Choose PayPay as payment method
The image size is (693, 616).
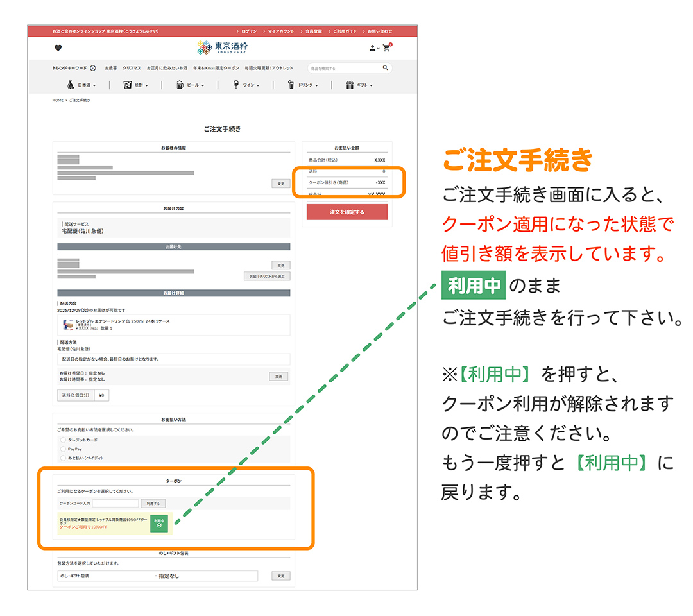point(62,449)
